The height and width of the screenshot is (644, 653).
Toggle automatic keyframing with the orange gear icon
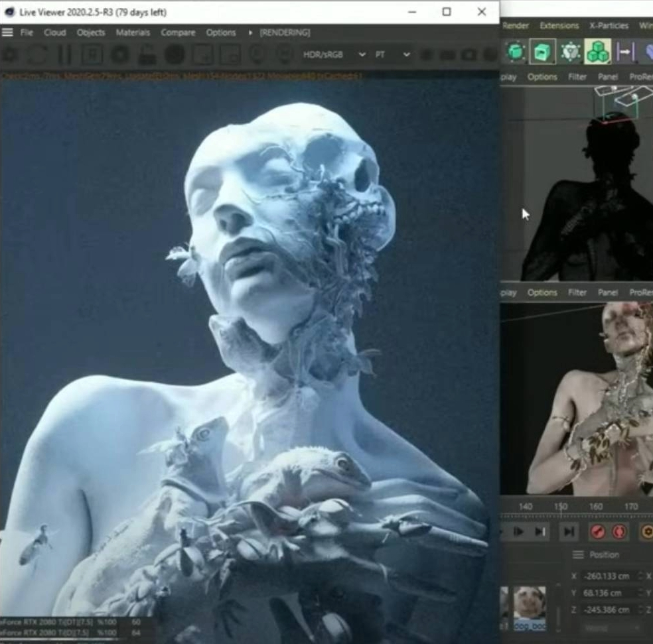(648, 531)
